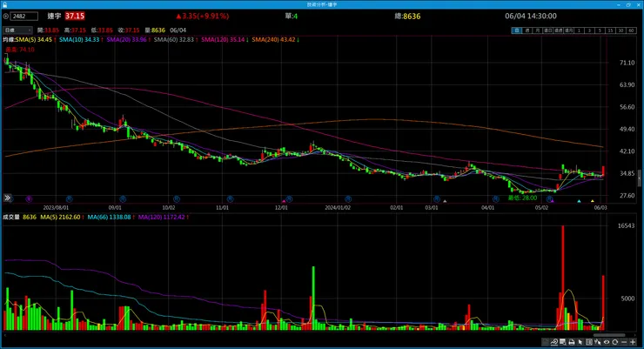The height and width of the screenshot is (349, 644).
Task: Zoom out chart with minus icon
Action: pyautogui.click(x=624, y=342)
